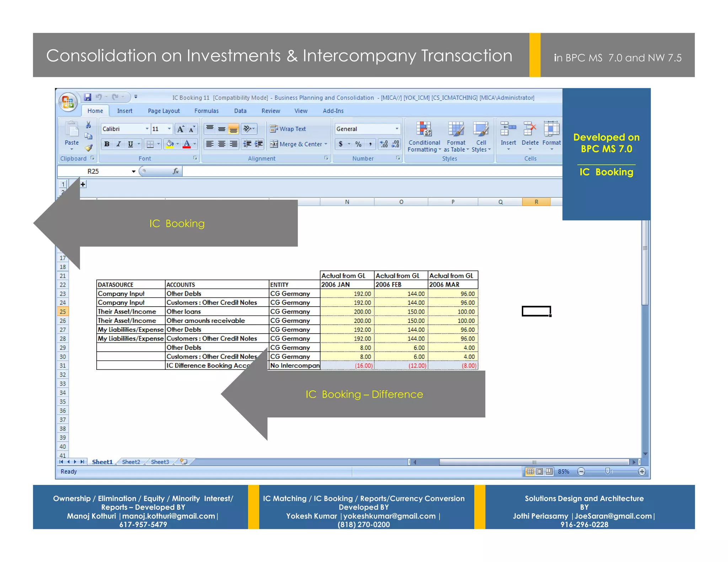The height and width of the screenshot is (562, 728).
Task: Open the Calibri font name dropdown
Action: tap(147, 129)
